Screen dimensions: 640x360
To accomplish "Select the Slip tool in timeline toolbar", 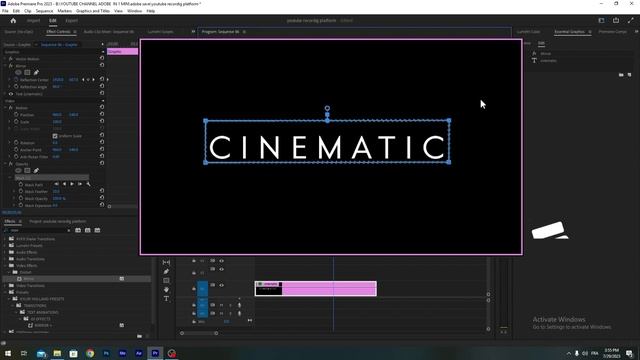I will 166,262.
